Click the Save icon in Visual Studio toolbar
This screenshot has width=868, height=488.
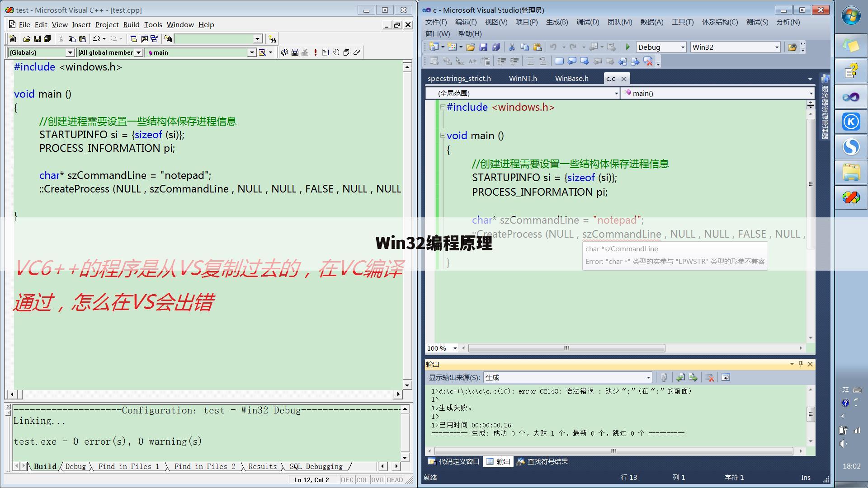coord(483,47)
